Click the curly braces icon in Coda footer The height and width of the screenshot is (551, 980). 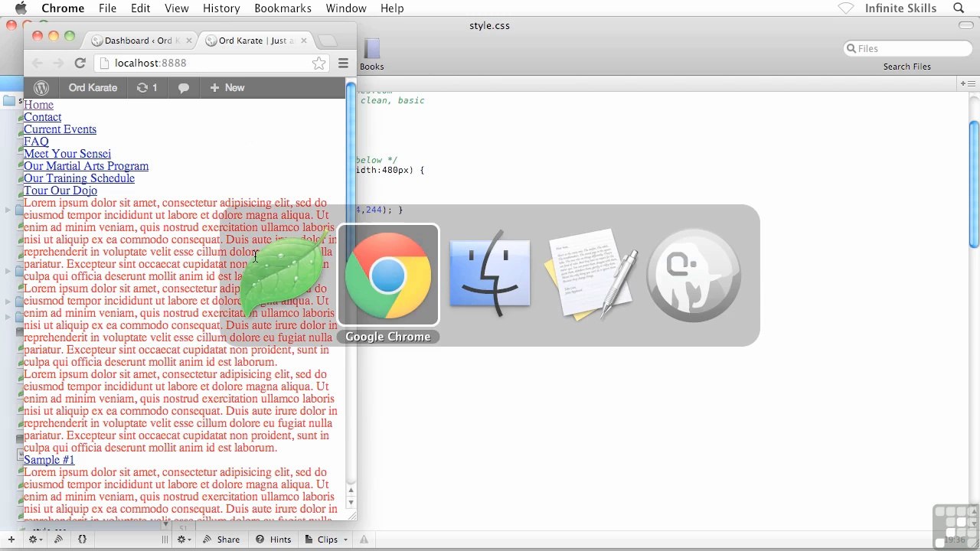(82, 540)
